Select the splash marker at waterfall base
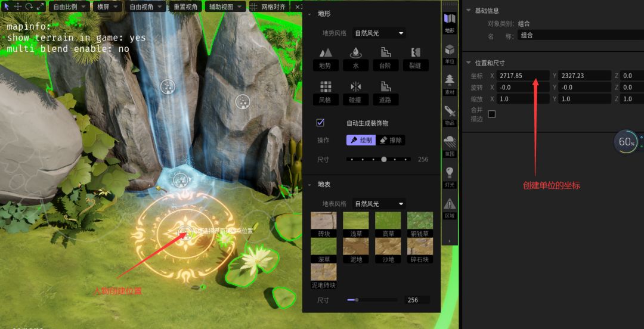 (180, 179)
